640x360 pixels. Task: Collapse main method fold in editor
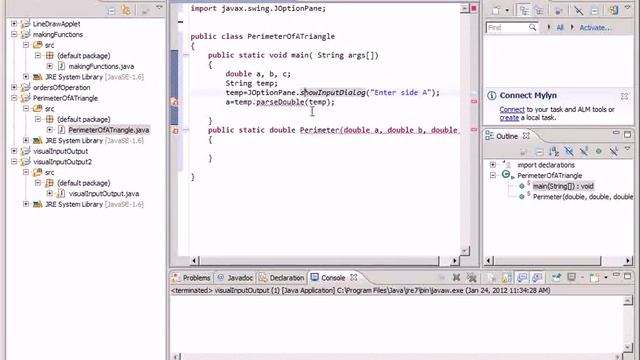[186, 55]
